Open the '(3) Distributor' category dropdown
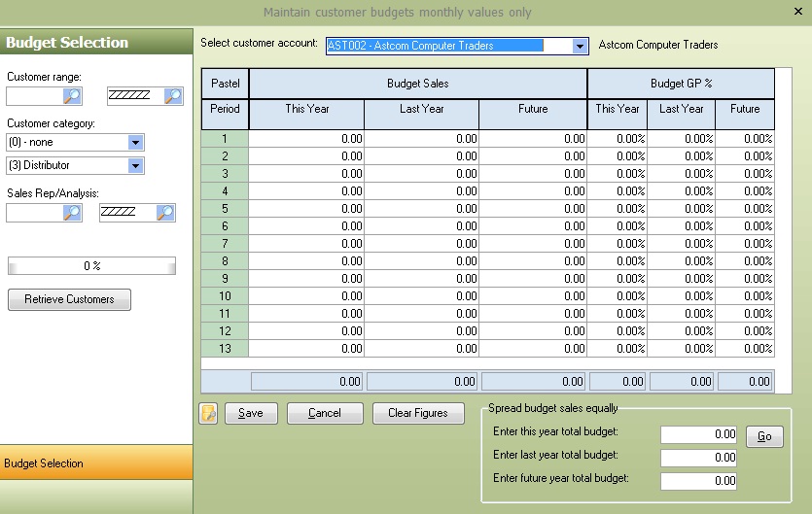The image size is (812, 514). 135,166
